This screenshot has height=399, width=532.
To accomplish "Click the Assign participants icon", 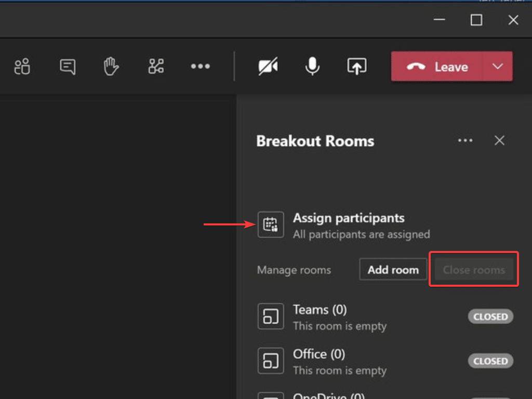I will pyautogui.click(x=271, y=225).
